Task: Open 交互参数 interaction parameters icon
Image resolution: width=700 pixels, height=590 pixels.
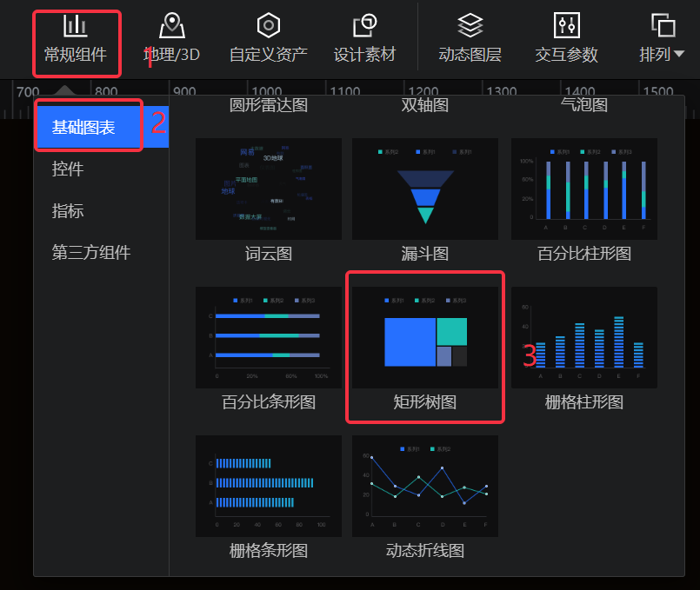Action: click(x=566, y=26)
